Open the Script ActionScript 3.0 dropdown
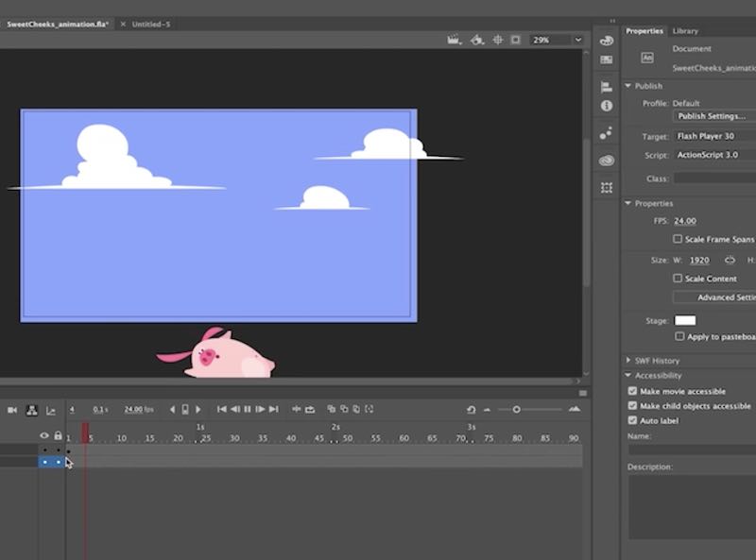Screen dimensions: 756x560 [714, 155]
